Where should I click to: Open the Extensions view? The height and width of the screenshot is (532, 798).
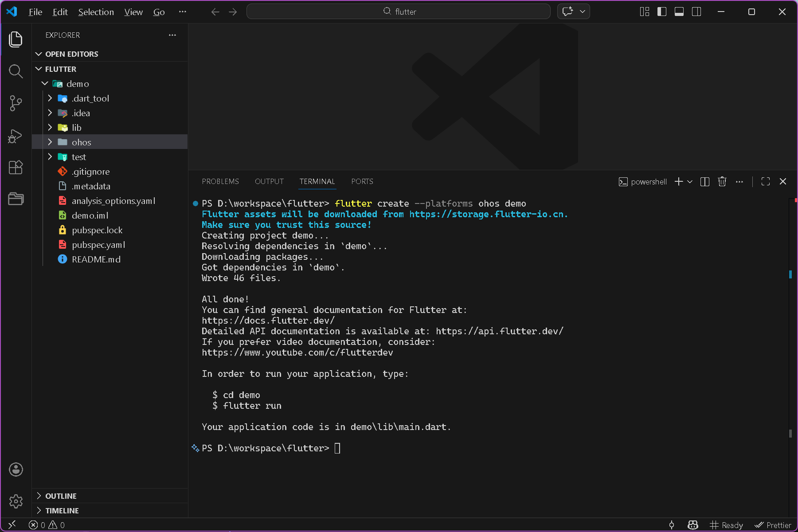click(16, 167)
